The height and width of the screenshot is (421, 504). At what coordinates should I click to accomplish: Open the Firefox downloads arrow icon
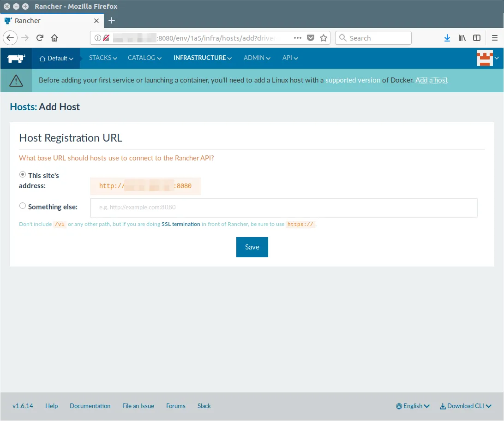click(x=447, y=38)
